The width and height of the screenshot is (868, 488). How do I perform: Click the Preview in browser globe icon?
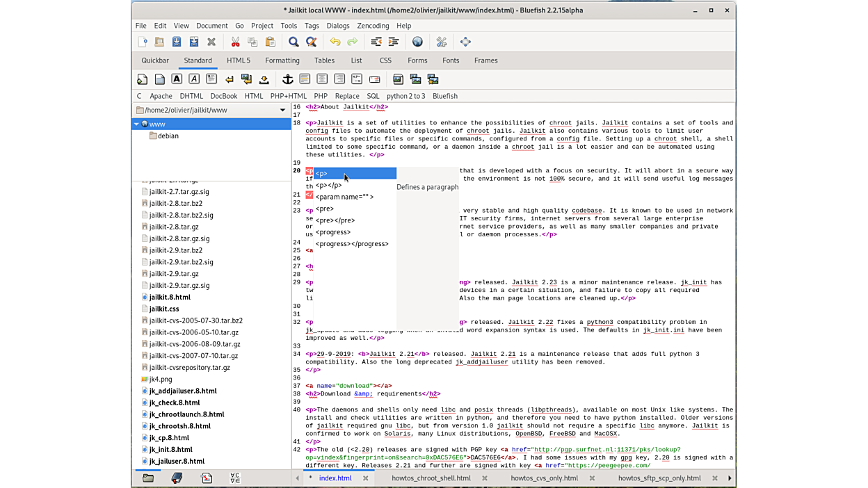[417, 42]
